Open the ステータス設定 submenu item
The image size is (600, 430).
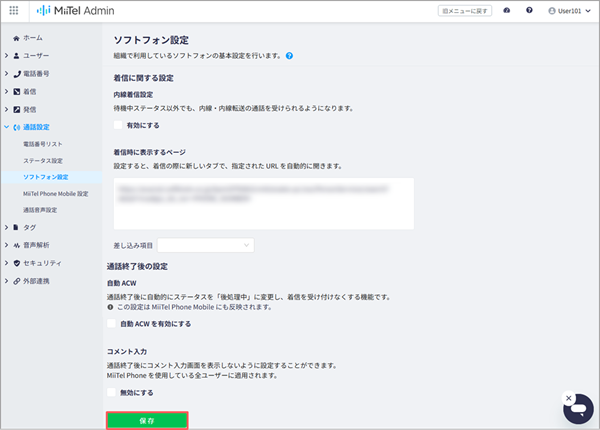tap(43, 161)
